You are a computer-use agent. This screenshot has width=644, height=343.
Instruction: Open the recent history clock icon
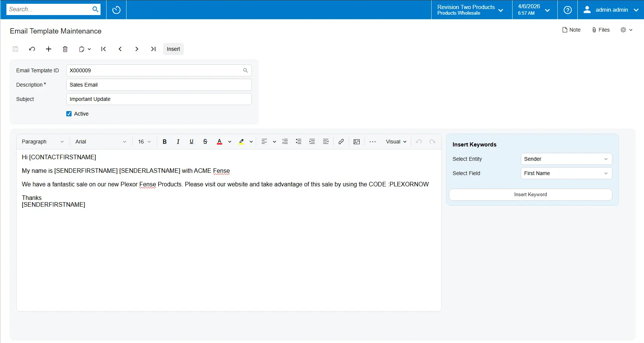pos(116,10)
